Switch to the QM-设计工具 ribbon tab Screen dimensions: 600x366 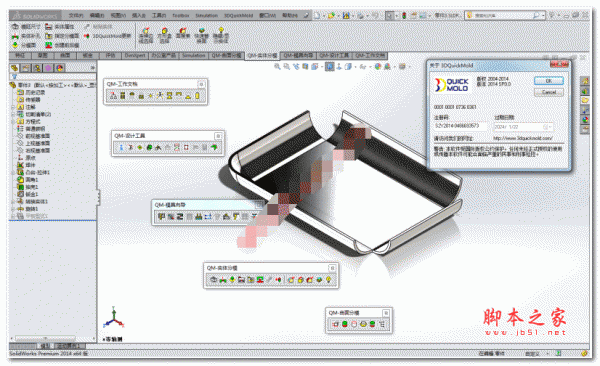pyautogui.click(x=334, y=56)
